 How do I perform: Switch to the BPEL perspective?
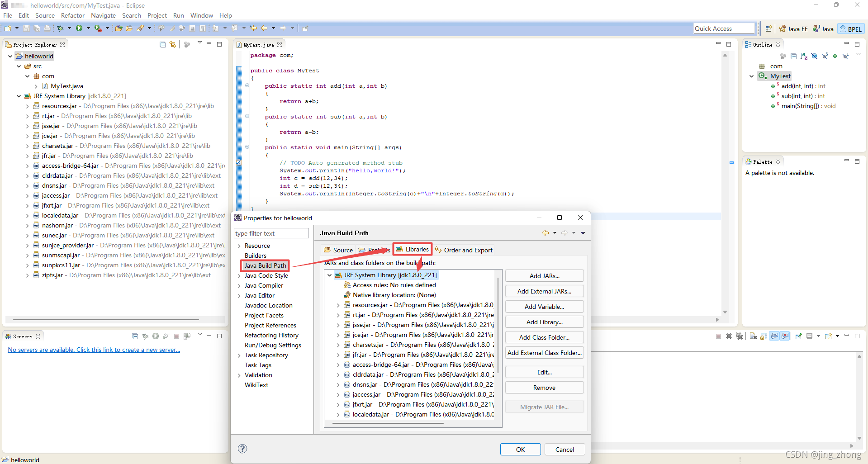(x=851, y=28)
